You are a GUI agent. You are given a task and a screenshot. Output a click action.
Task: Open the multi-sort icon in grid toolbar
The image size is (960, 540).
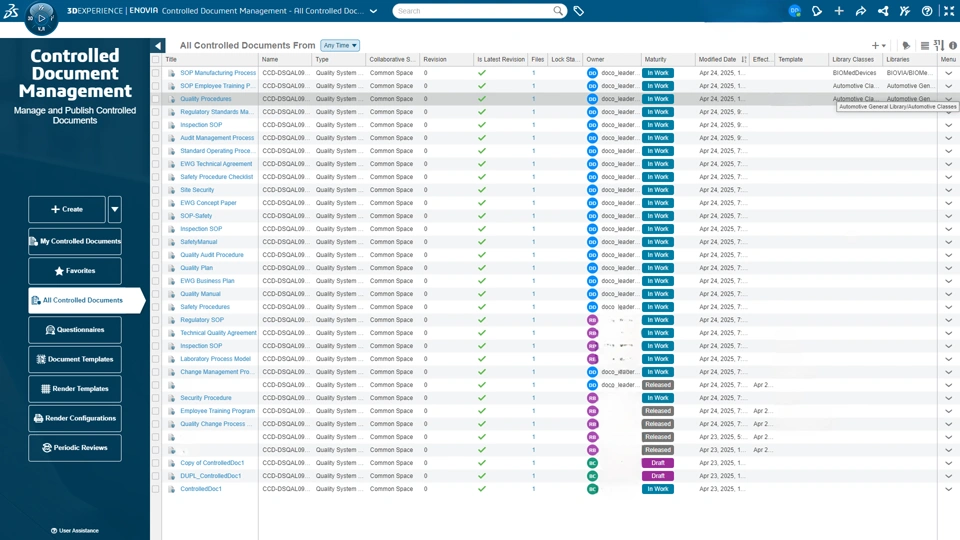[939, 45]
